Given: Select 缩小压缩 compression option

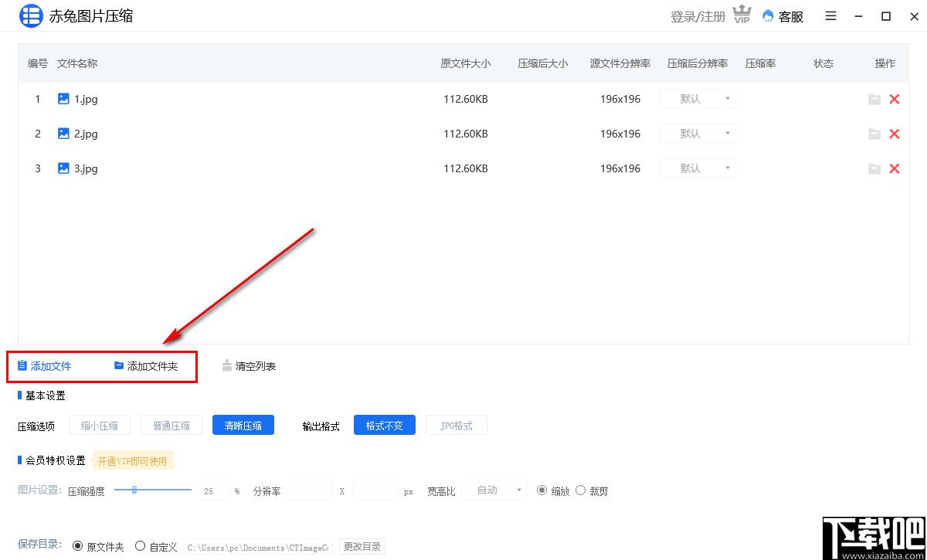Looking at the screenshot, I should [x=100, y=426].
